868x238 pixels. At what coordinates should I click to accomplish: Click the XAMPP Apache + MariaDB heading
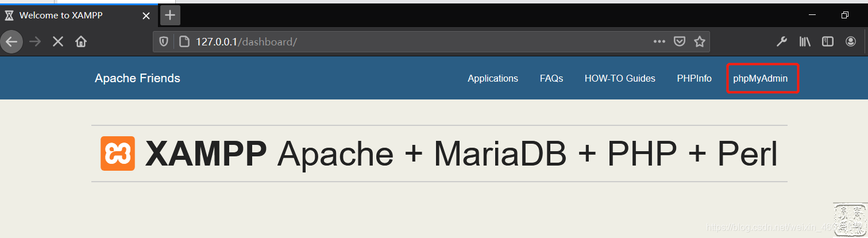pyautogui.click(x=461, y=153)
